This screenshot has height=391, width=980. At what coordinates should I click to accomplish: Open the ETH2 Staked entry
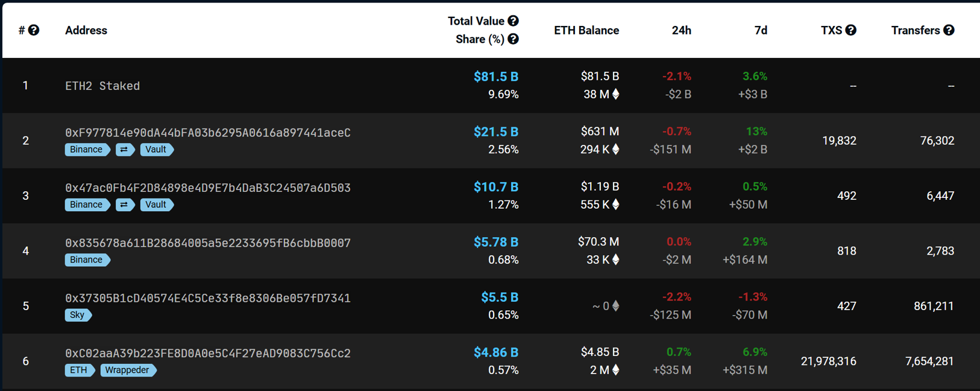tap(102, 86)
